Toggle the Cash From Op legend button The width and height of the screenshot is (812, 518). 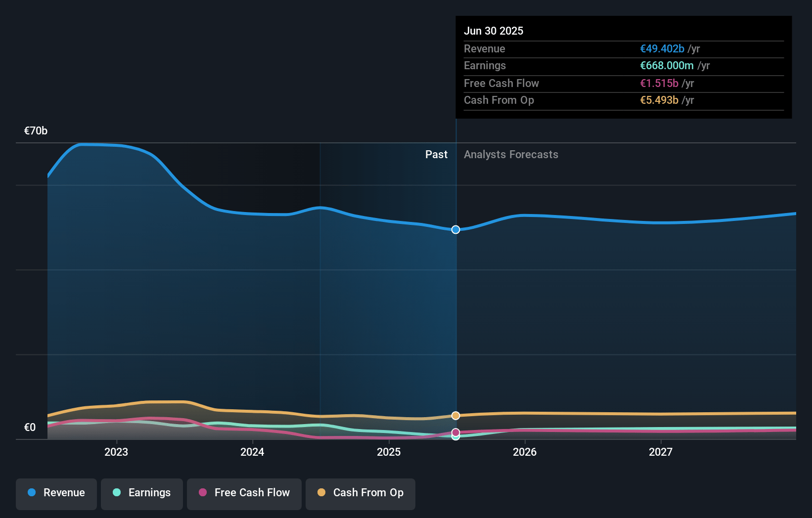tap(361, 494)
